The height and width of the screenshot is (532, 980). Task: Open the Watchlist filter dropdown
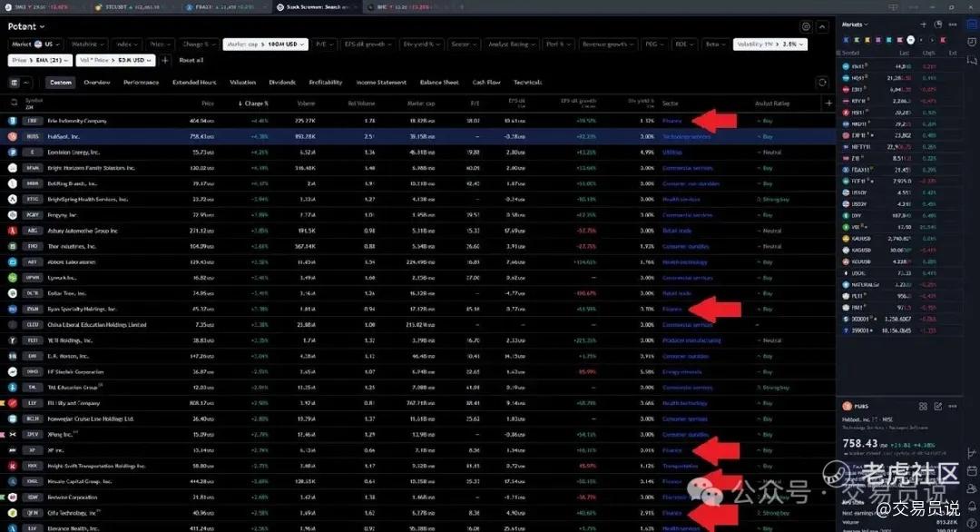point(87,44)
